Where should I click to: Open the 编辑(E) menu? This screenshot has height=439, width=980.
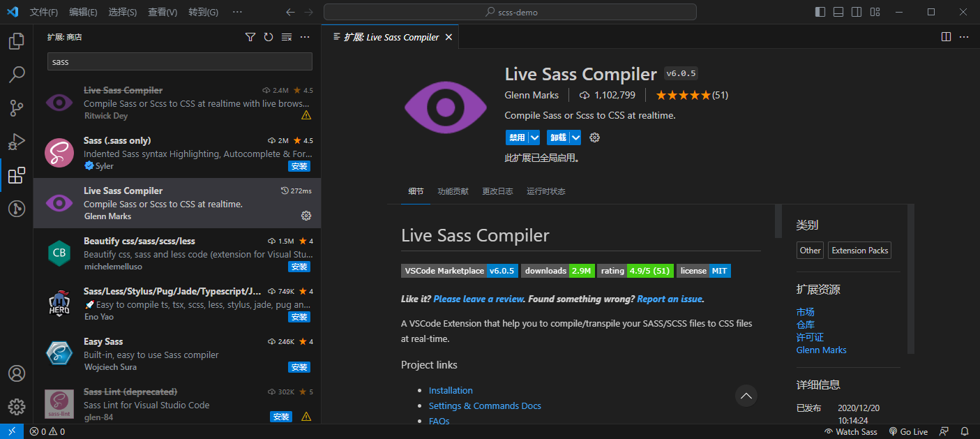tap(83, 12)
